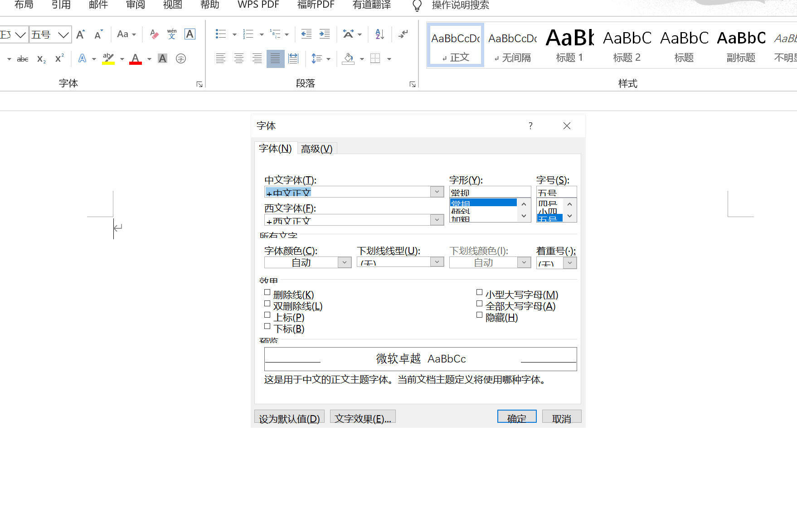The image size is (797, 532).
Task: Apply subscript formatting
Action: pos(41,59)
